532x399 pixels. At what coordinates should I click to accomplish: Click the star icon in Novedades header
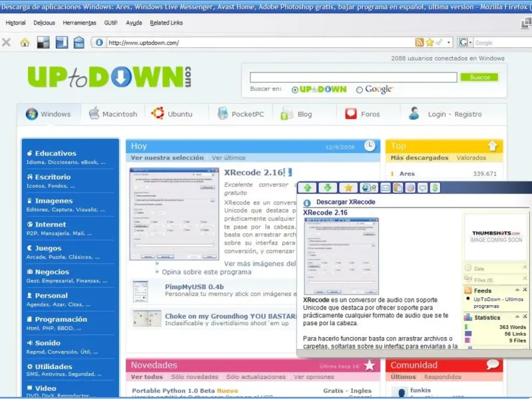click(x=370, y=365)
